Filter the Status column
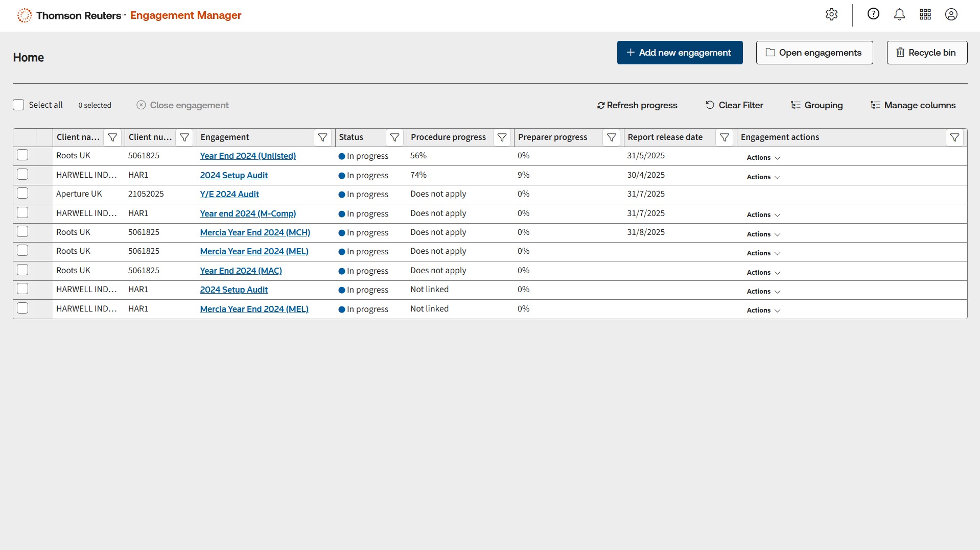This screenshot has width=980, height=550. click(x=394, y=137)
